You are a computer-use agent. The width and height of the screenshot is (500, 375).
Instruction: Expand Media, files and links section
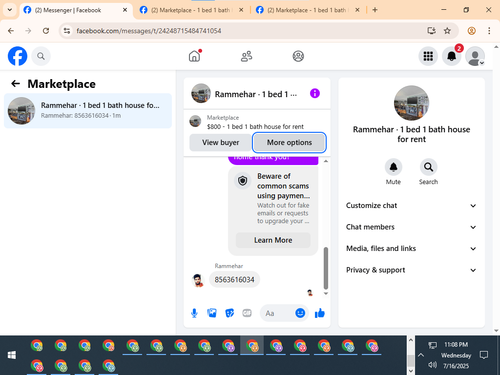click(x=411, y=248)
